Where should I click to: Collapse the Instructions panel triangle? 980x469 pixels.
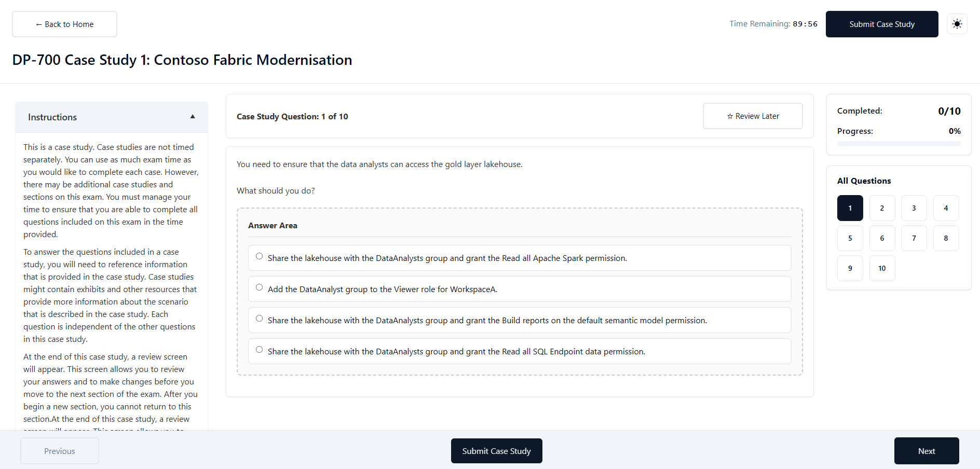pyautogui.click(x=193, y=117)
